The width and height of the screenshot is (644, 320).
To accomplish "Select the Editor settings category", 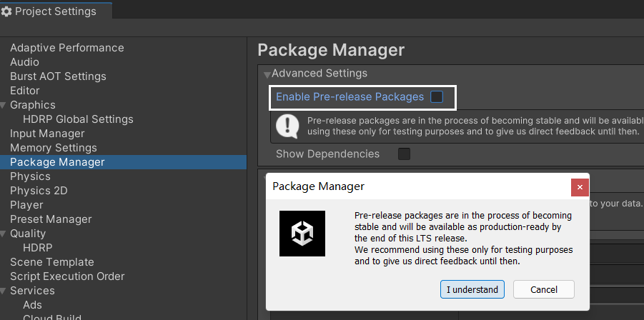I will tap(24, 91).
